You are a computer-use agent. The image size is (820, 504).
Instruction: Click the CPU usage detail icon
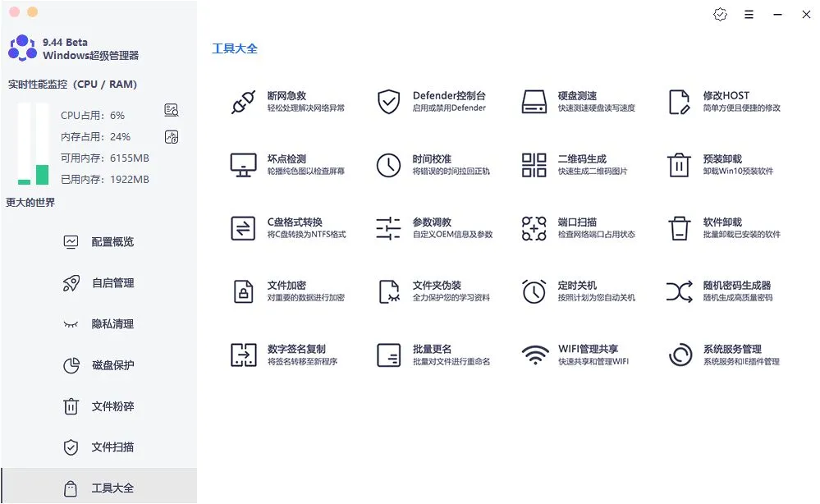tap(171, 111)
